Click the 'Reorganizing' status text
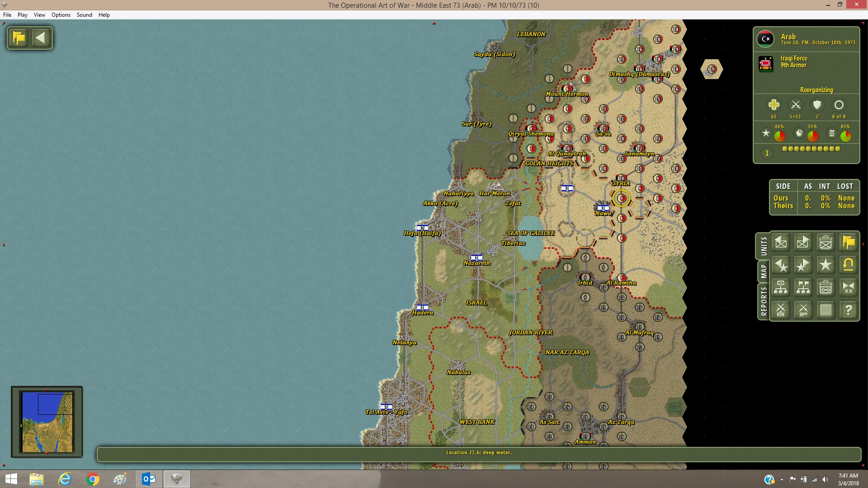The width and height of the screenshot is (868, 488). [x=816, y=90]
